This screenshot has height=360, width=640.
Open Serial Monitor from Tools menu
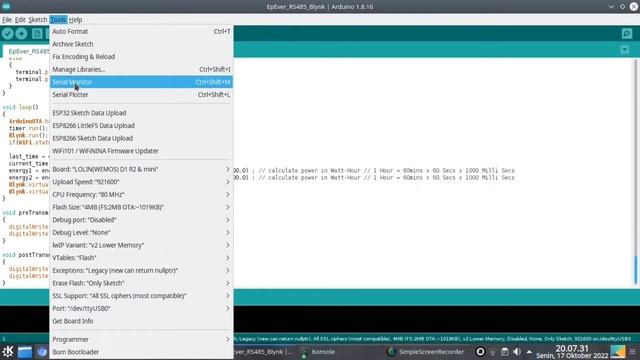141,82
